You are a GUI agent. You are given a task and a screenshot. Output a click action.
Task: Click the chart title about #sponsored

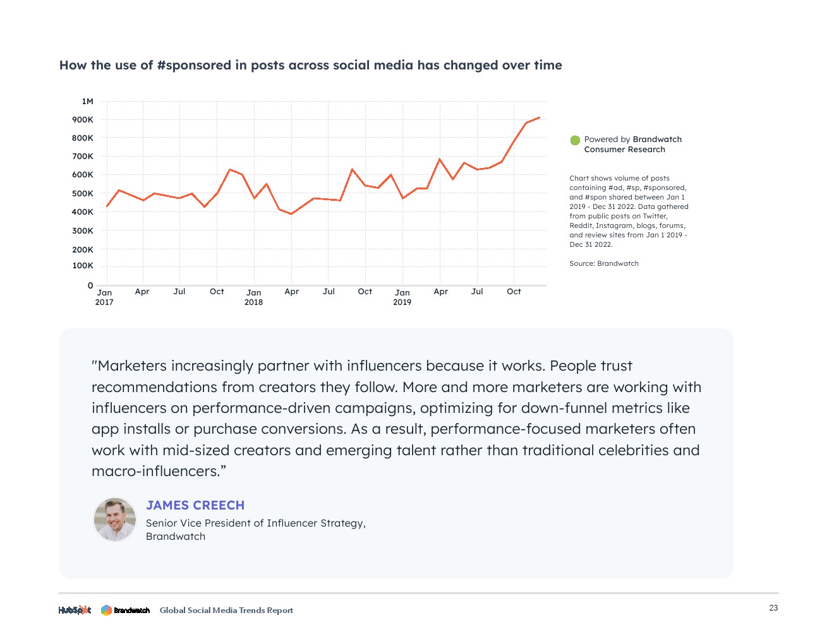(x=310, y=65)
